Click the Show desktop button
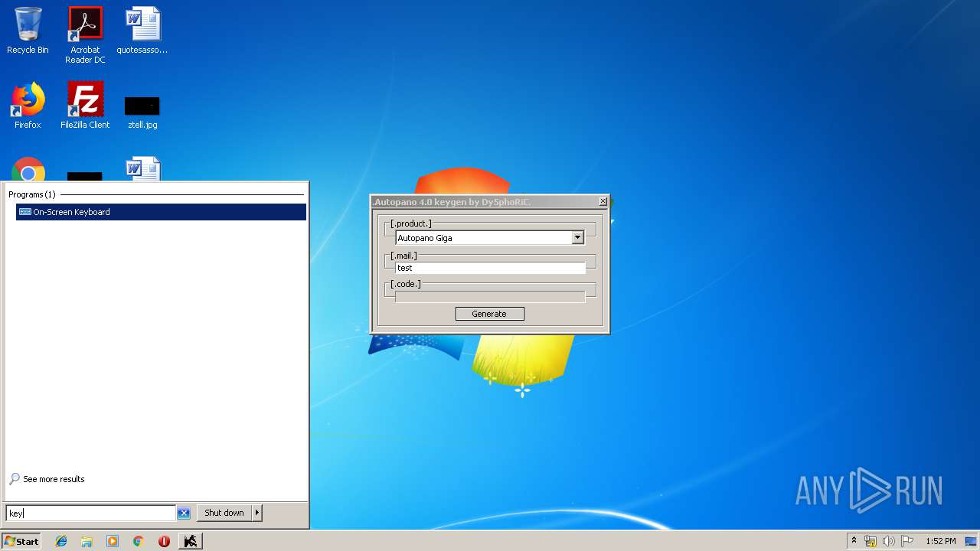Screen dimensions: 980x551 [972, 541]
